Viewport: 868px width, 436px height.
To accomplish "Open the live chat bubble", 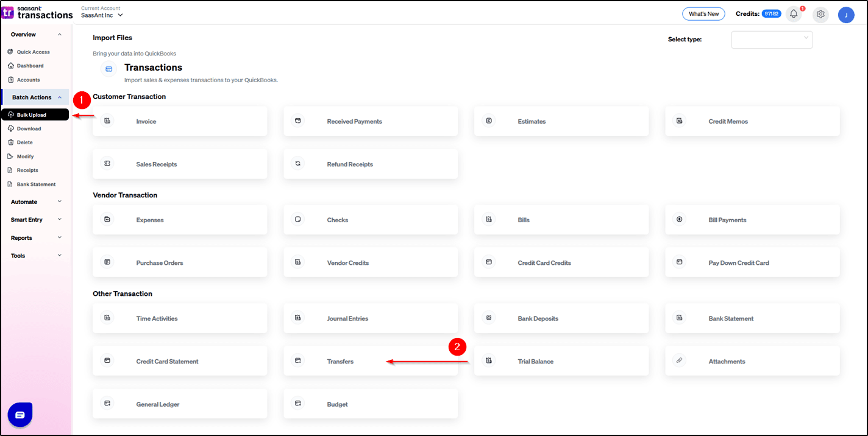I will (x=20, y=415).
